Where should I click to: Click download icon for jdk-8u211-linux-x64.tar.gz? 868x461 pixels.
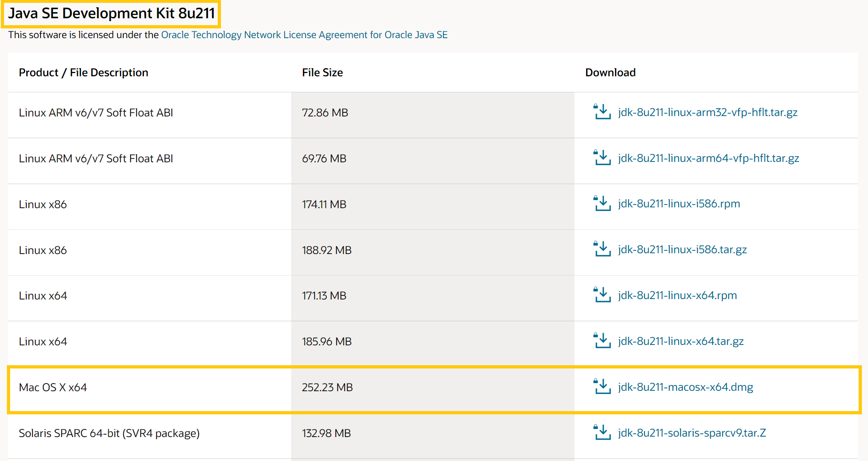(602, 340)
